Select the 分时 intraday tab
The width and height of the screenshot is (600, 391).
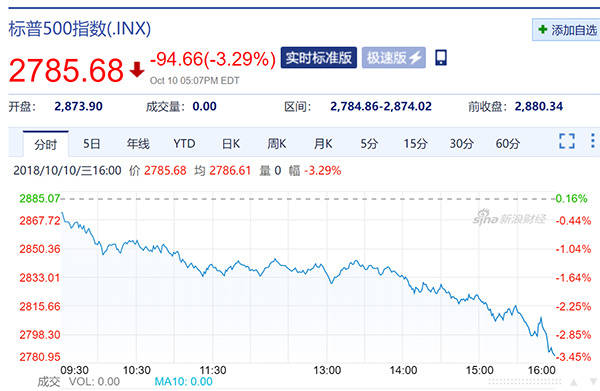click(x=46, y=144)
